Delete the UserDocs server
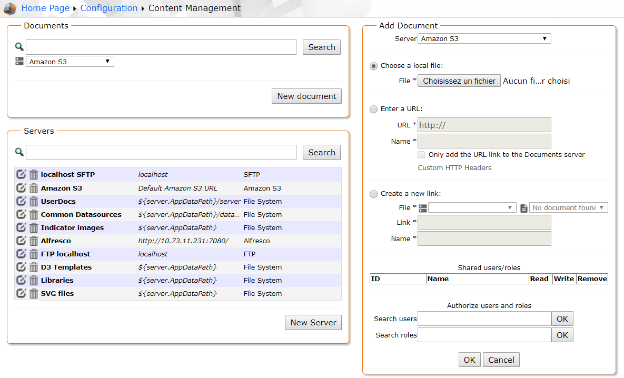Screen dimensions: 624x378 (34, 201)
